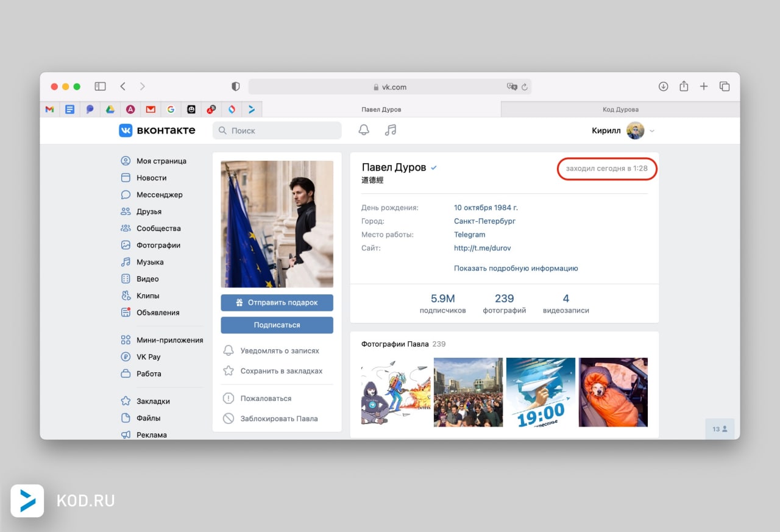Click Kirill's profile avatar
Screen dimensions: 780x532
pos(636,130)
